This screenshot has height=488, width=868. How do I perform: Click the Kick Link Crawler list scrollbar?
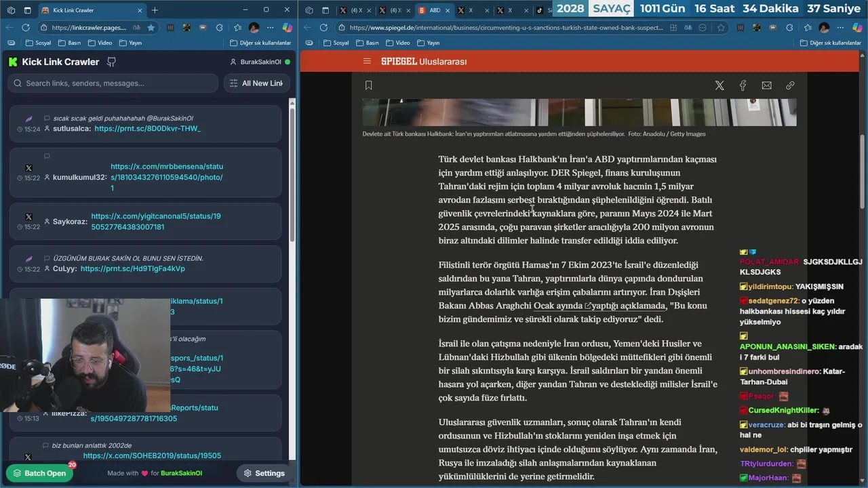(x=292, y=176)
